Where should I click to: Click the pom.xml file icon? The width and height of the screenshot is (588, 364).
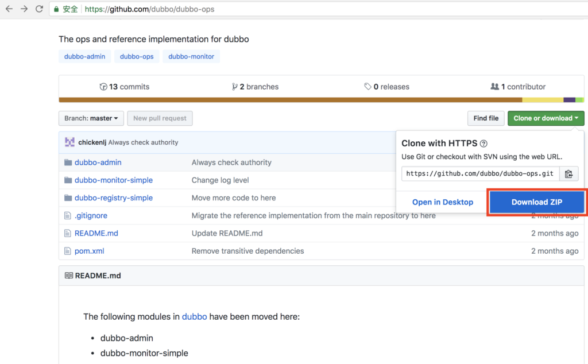click(x=68, y=251)
